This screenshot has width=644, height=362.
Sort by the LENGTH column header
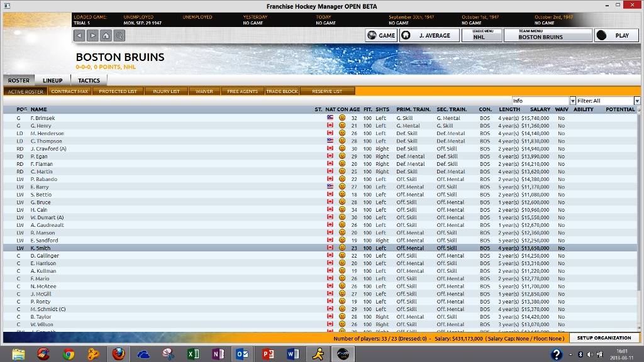[509, 109]
